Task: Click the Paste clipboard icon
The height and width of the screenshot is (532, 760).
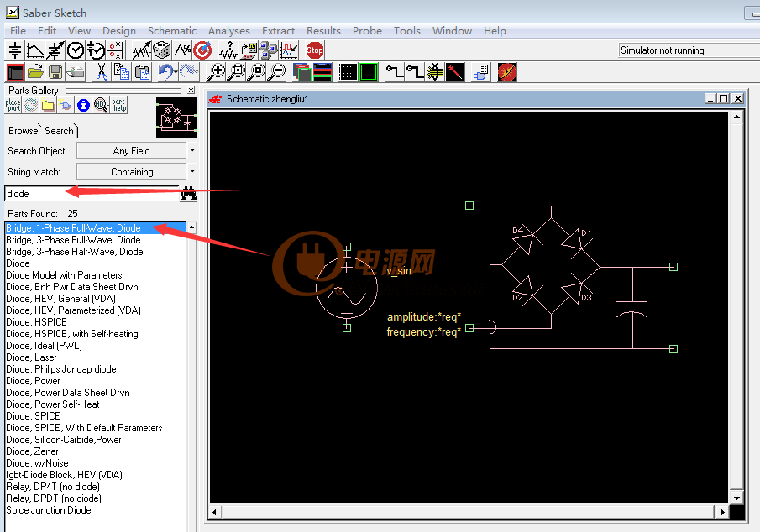Action: (x=142, y=72)
